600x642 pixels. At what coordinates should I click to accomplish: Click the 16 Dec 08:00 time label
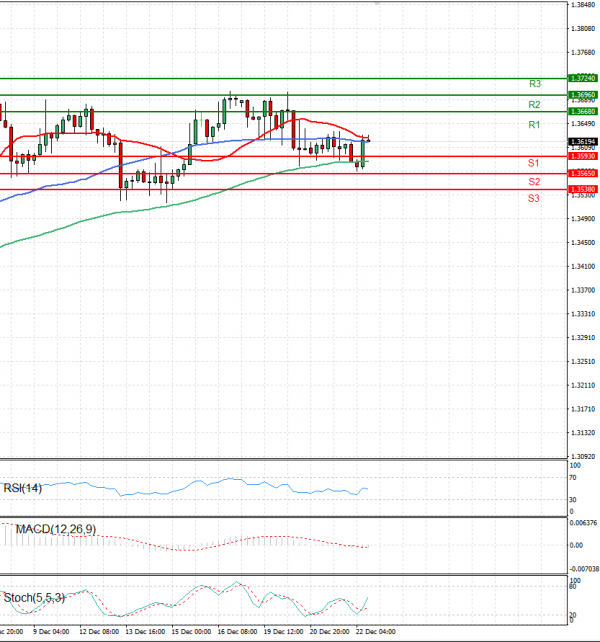pyautogui.click(x=238, y=632)
